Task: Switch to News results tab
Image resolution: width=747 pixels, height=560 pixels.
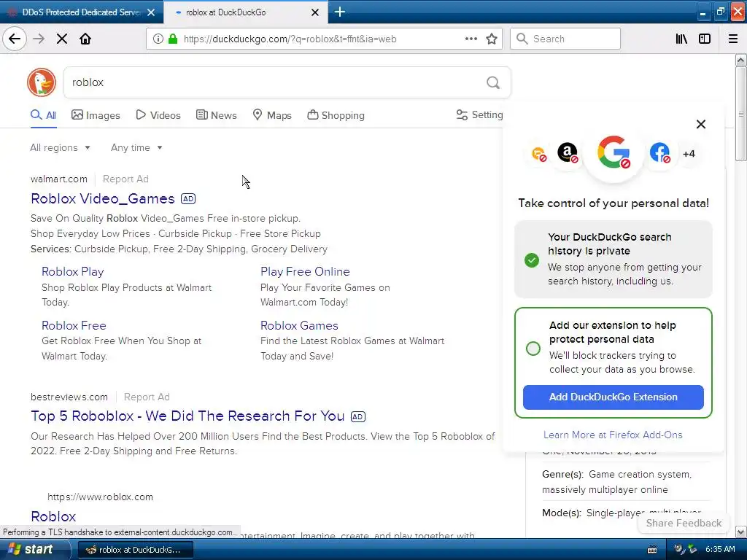Action: point(217,115)
